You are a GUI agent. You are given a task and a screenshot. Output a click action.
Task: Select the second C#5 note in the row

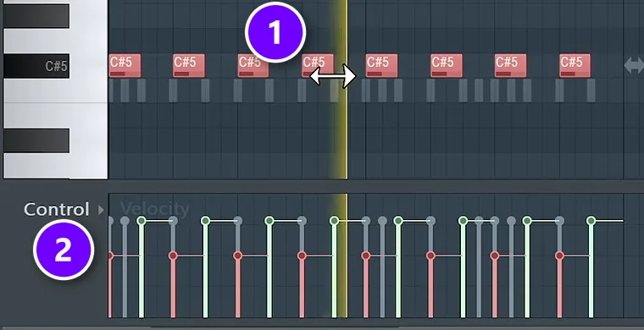coord(189,66)
